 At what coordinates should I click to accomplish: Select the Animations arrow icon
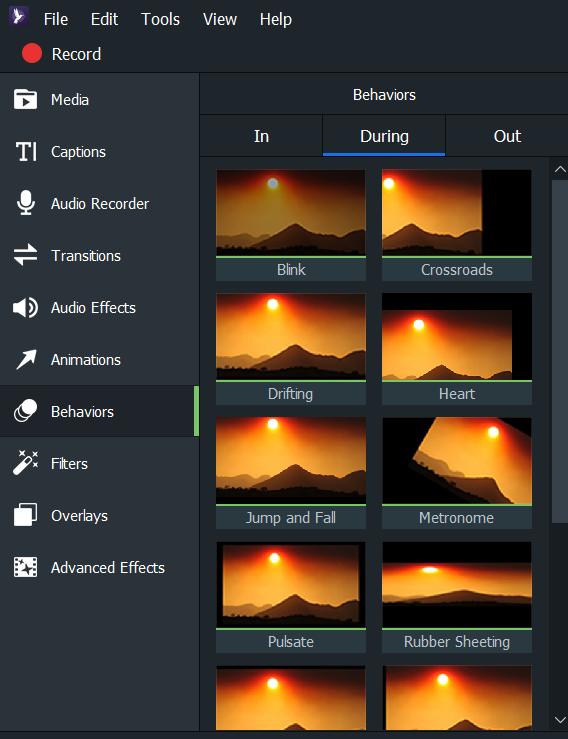[x=26, y=360]
